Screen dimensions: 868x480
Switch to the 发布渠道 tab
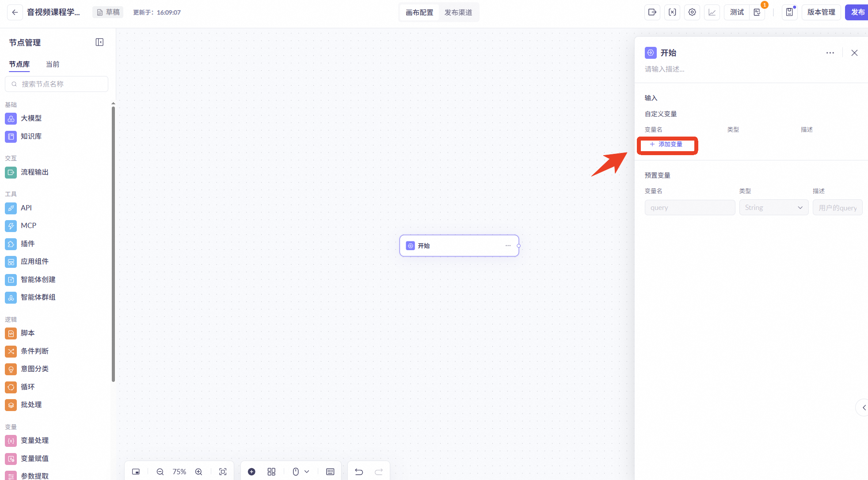(458, 12)
